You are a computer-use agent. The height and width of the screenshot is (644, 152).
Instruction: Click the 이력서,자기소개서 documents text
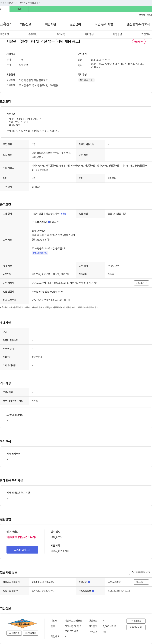click(x=60, y=551)
